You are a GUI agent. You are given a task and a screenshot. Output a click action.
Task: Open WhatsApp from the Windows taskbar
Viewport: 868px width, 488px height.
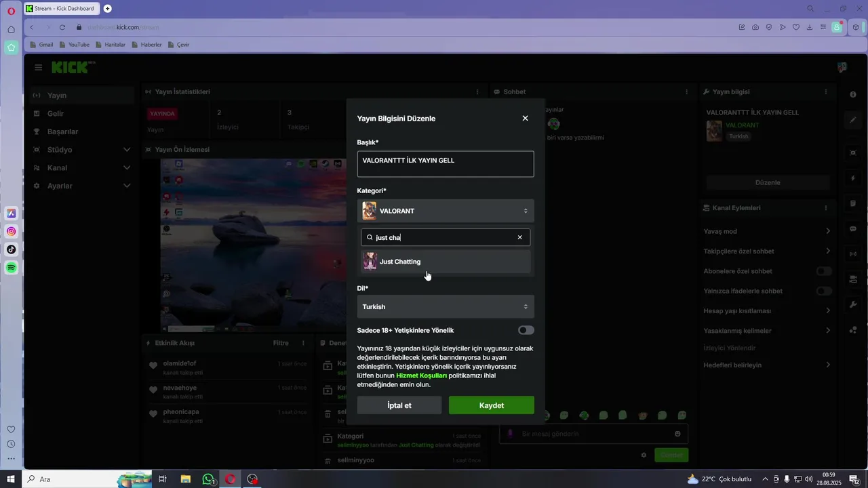[208, 479]
